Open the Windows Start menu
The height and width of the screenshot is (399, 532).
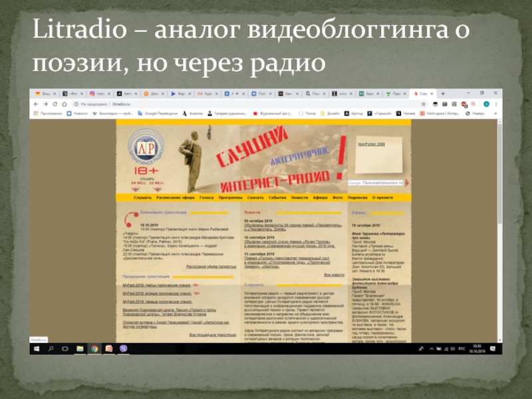(37, 348)
